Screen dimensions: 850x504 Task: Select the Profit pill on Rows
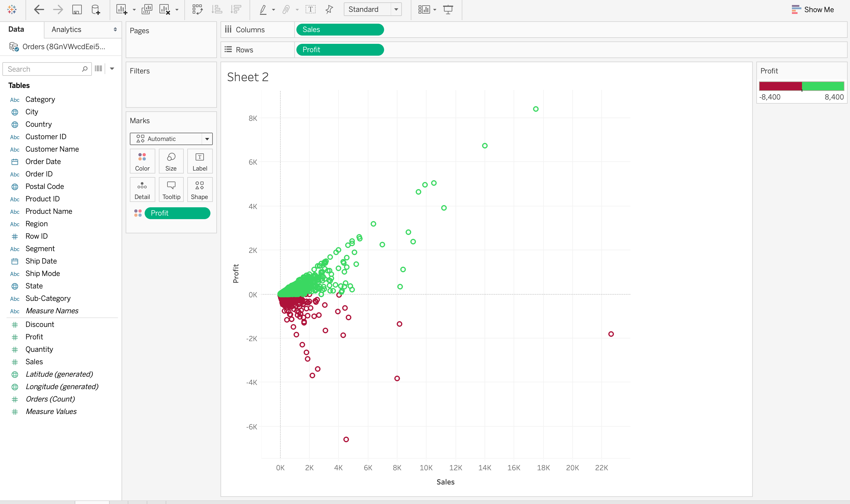(x=340, y=49)
